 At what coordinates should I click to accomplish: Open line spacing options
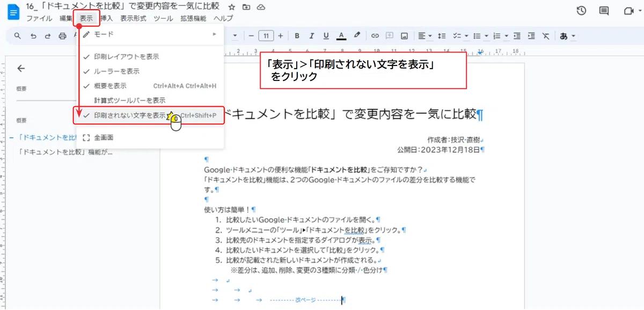pos(441,36)
